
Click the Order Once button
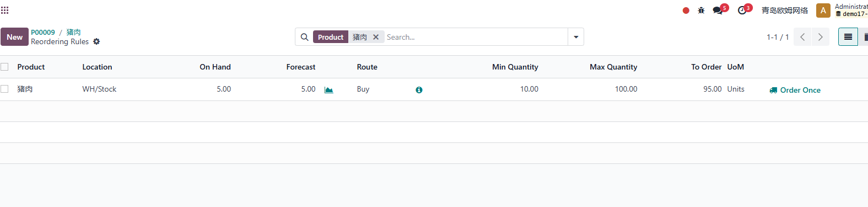click(x=795, y=90)
